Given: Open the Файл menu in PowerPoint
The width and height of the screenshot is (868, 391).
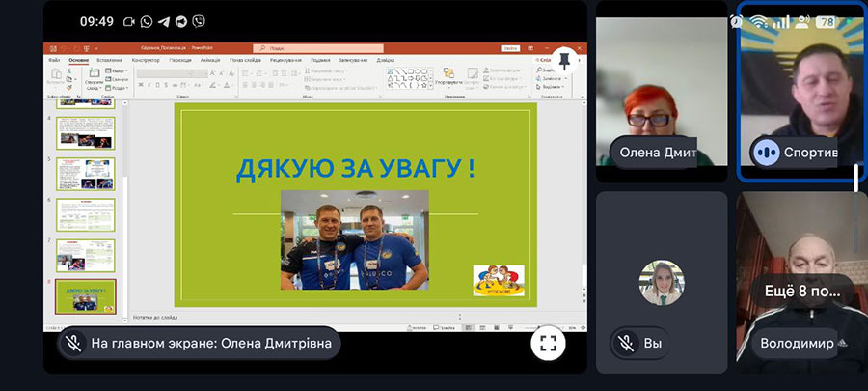Looking at the screenshot, I should coord(54,60).
